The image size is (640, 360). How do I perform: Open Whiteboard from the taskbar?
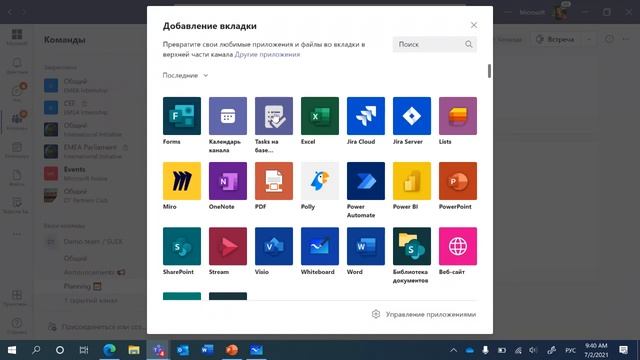tap(256, 350)
